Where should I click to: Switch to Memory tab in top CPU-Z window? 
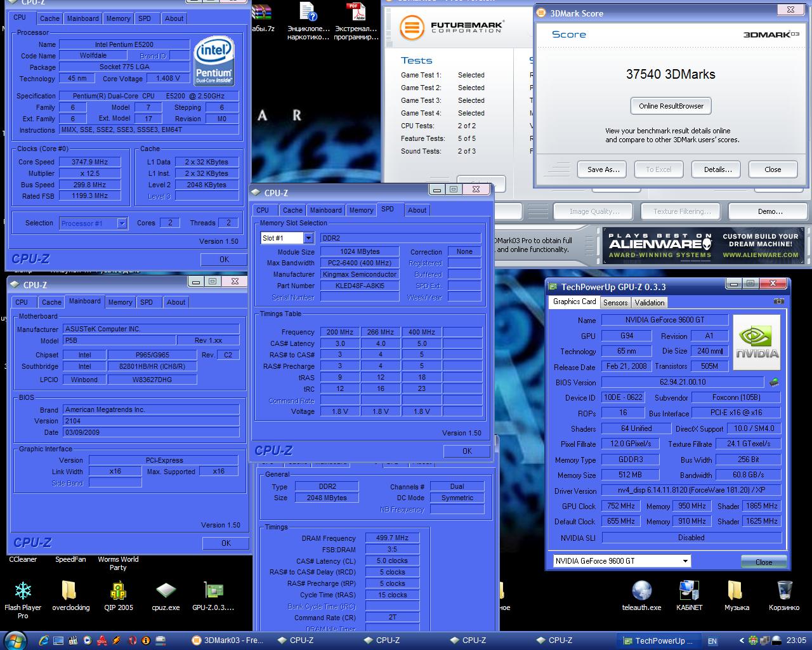[119, 18]
